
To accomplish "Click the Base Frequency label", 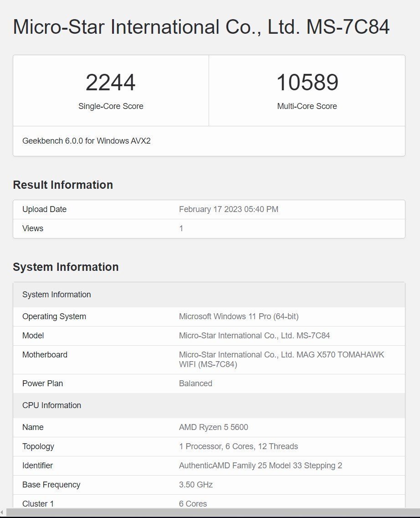I will [51, 485].
